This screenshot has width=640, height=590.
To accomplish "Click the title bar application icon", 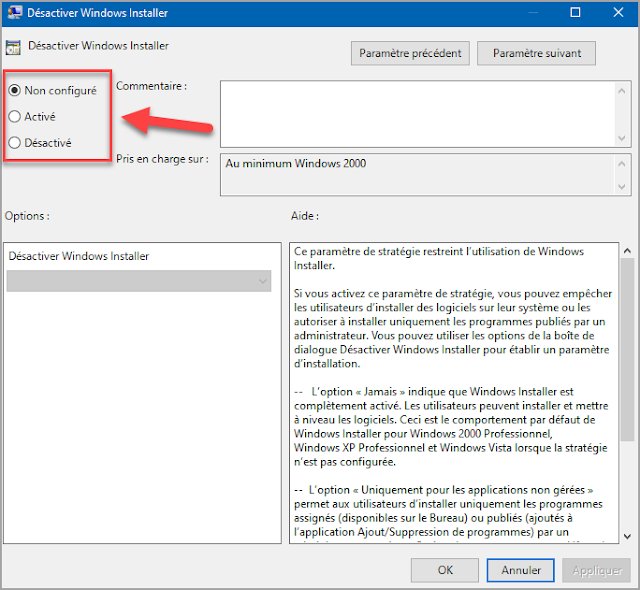I will pyautogui.click(x=15, y=12).
